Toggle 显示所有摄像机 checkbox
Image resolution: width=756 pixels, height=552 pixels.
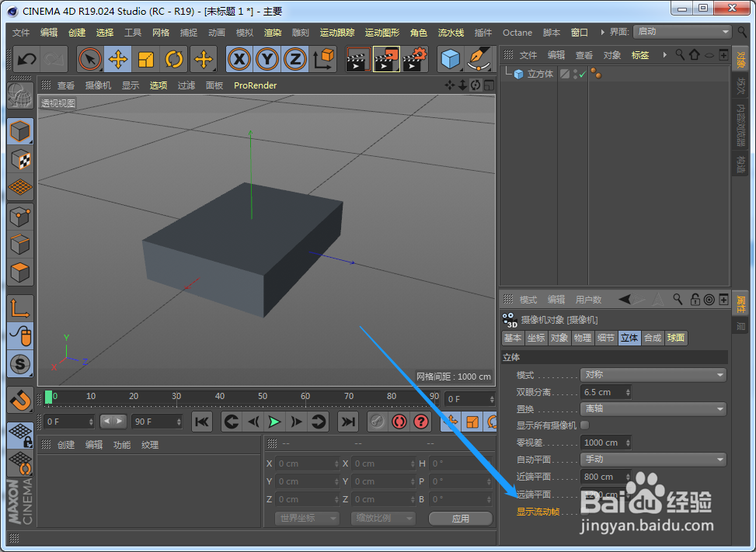click(585, 425)
